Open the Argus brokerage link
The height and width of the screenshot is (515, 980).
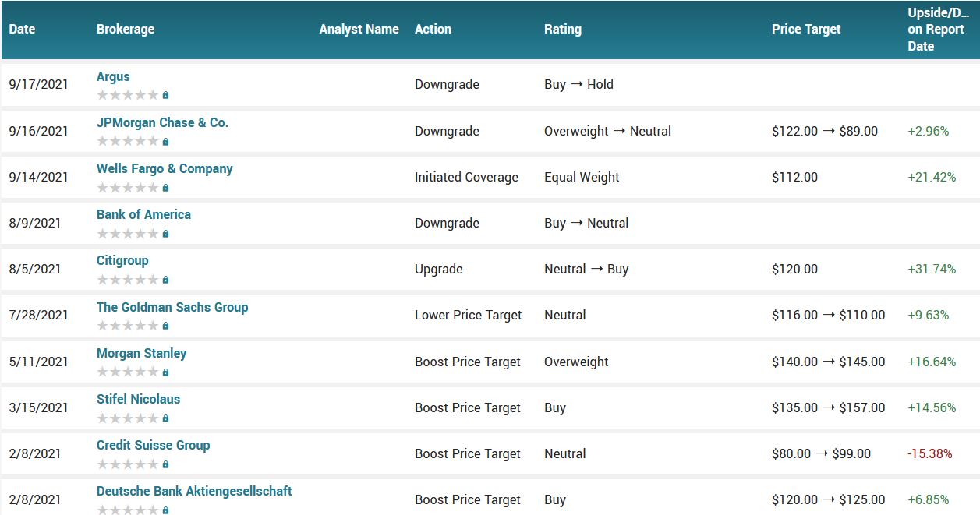[x=113, y=76]
